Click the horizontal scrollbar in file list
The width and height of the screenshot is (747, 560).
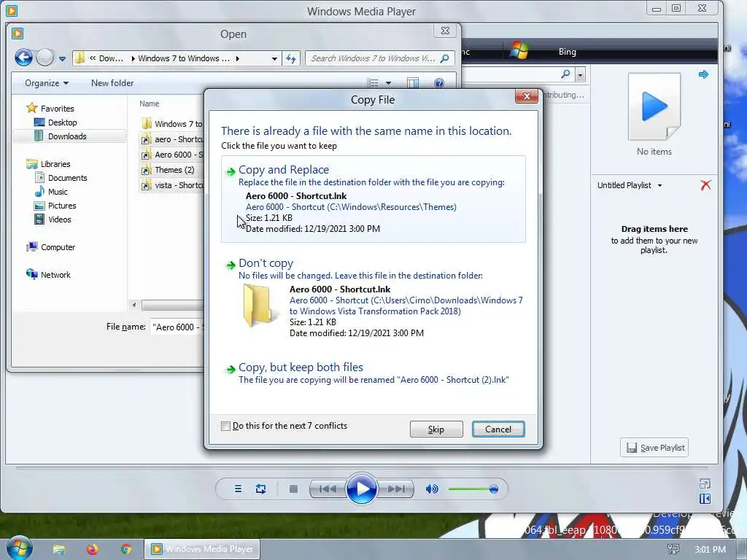point(172,305)
